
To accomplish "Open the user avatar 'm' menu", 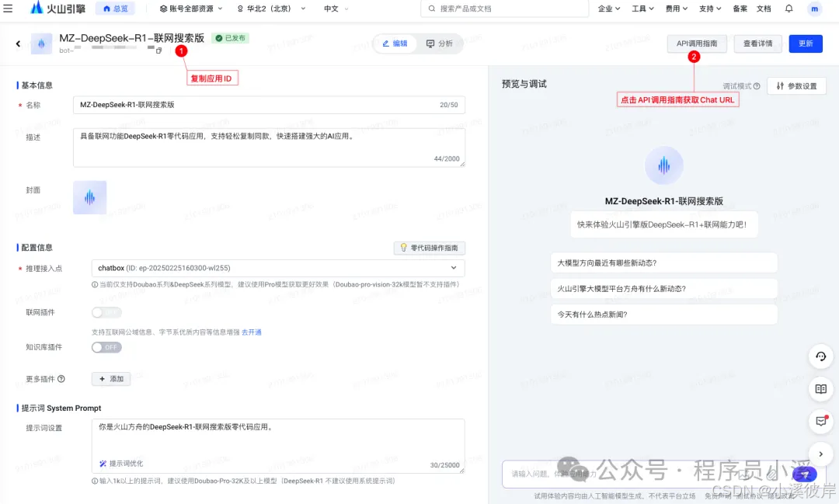I will [814, 9].
